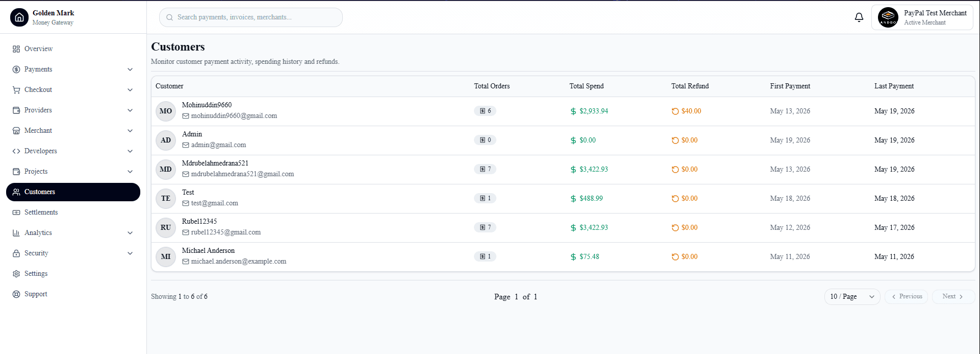
Task: Expand the Analytics submenu chevron
Action: click(x=130, y=233)
